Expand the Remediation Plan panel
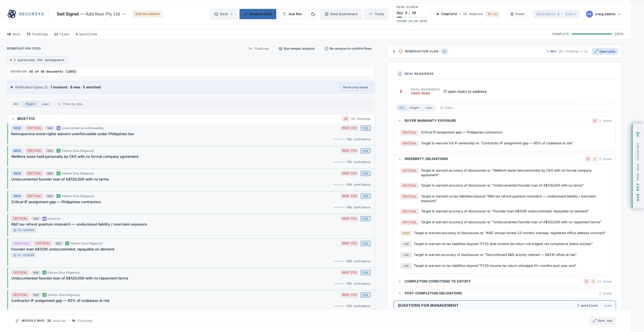Screen dimensions: 644x332 click(394, 51)
